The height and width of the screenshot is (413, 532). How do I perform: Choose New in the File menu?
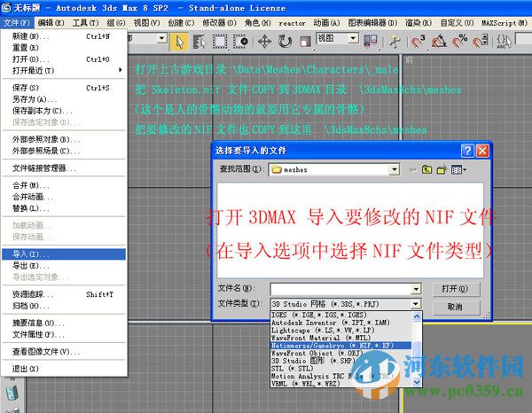[64, 36]
